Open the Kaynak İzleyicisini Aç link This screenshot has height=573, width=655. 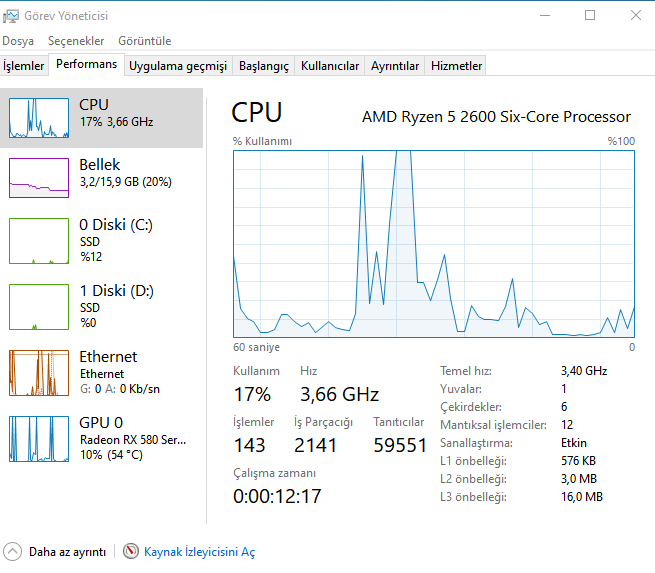(x=200, y=552)
